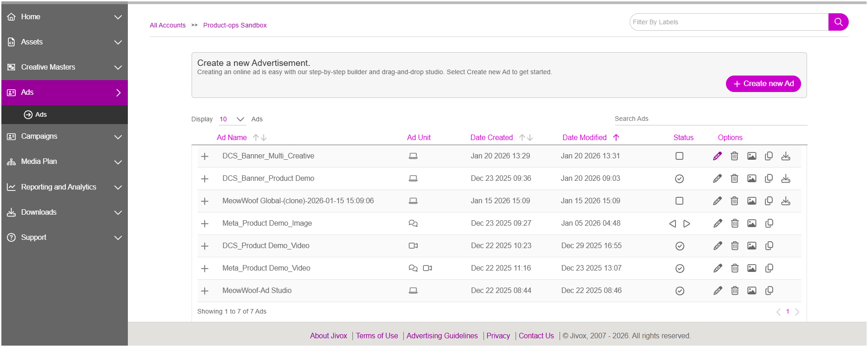
Task: Open the Campaigns sidebar menu
Action: 65,136
